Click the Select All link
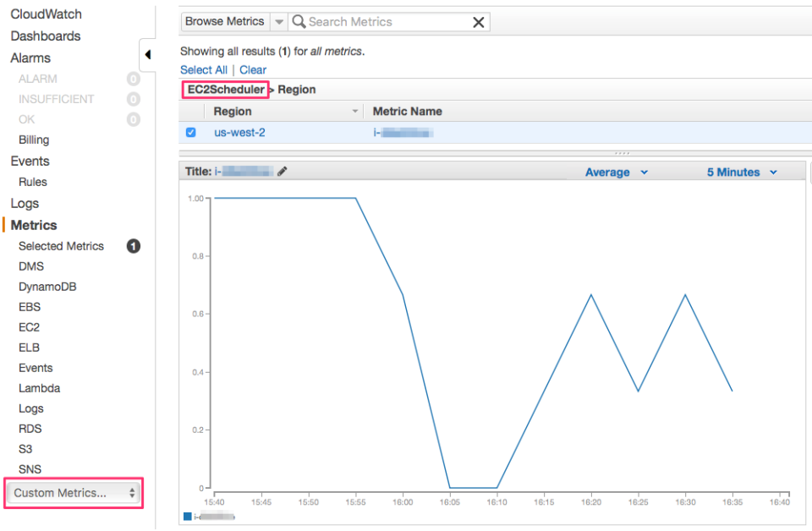Image resolution: width=812 pixels, height=531 pixels. coord(203,69)
